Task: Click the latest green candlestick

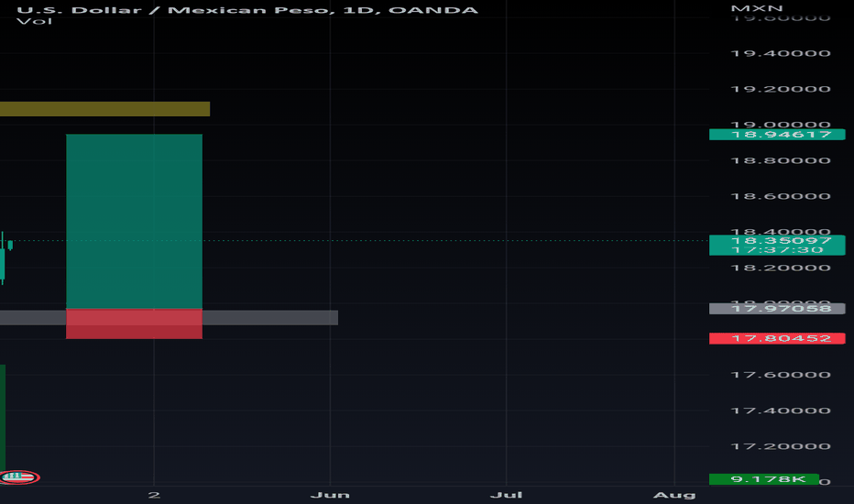Action: 10,246
